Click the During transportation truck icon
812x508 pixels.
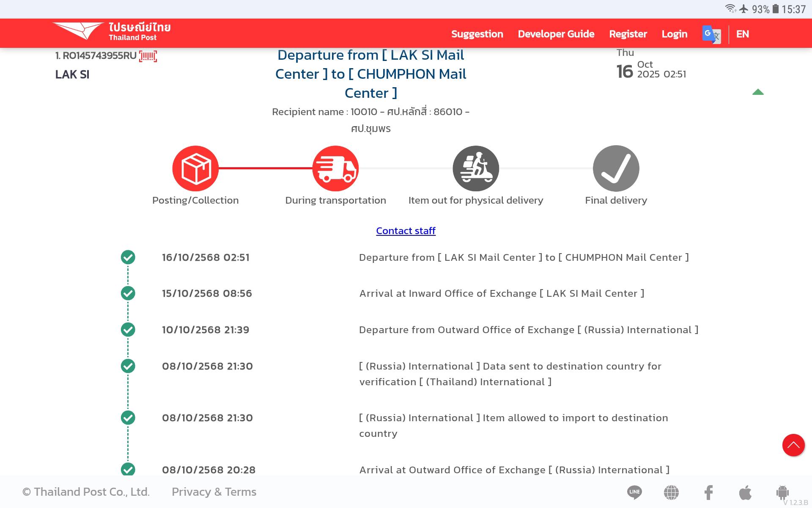335,168
